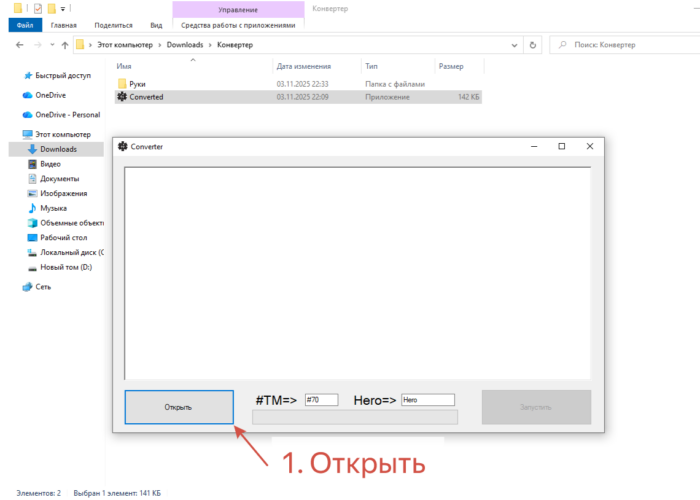
Task: Open the Поделиться ribbon tab
Action: [x=112, y=25]
